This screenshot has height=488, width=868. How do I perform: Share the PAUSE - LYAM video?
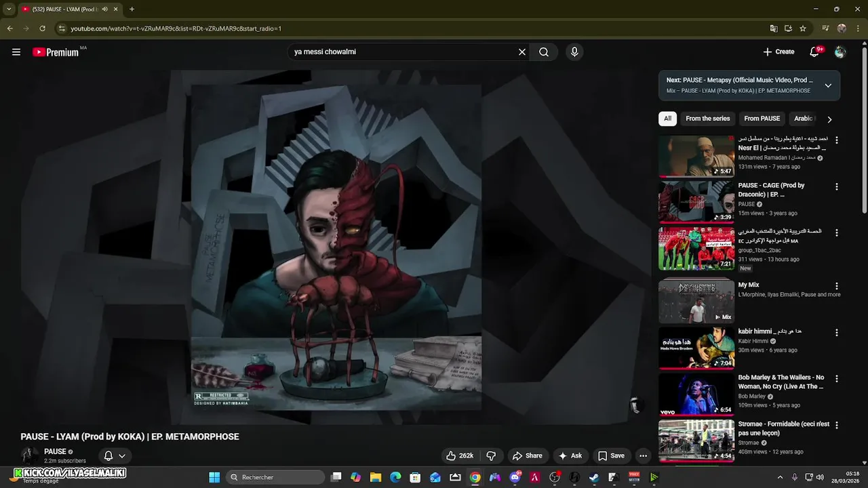click(x=527, y=455)
